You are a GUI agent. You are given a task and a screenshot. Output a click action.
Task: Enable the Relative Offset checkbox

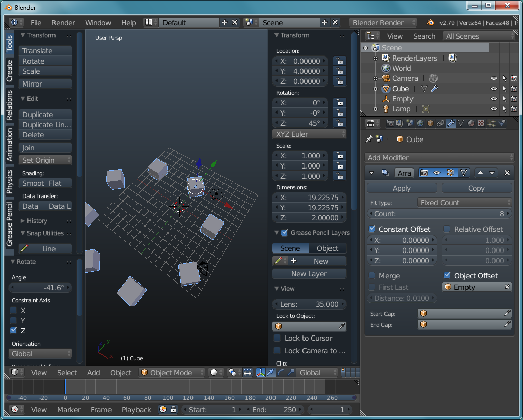point(447,229)
